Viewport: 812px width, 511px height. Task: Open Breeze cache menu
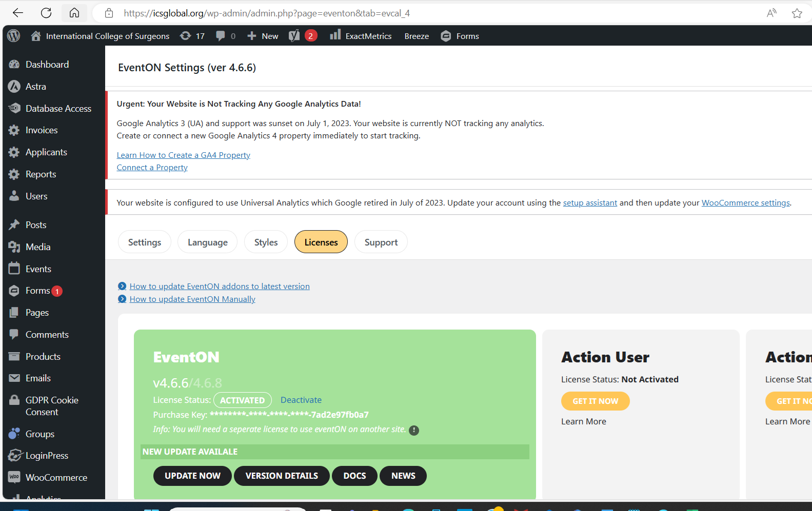(x=417, y=36)
